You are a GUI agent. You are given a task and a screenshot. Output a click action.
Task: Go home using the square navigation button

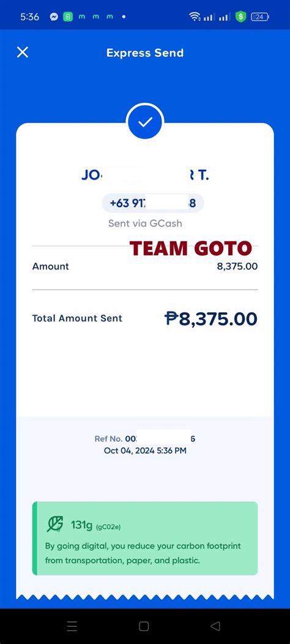point(144,626)
